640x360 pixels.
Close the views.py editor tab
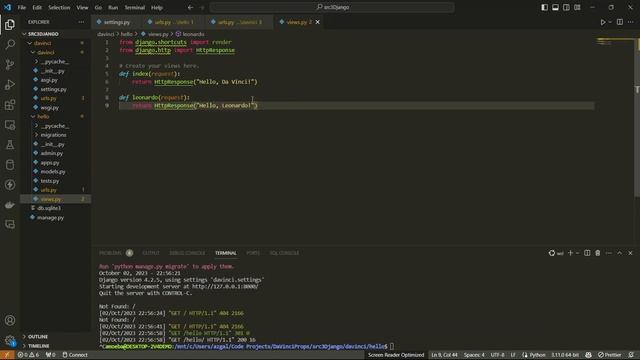[x=318, y=22]
